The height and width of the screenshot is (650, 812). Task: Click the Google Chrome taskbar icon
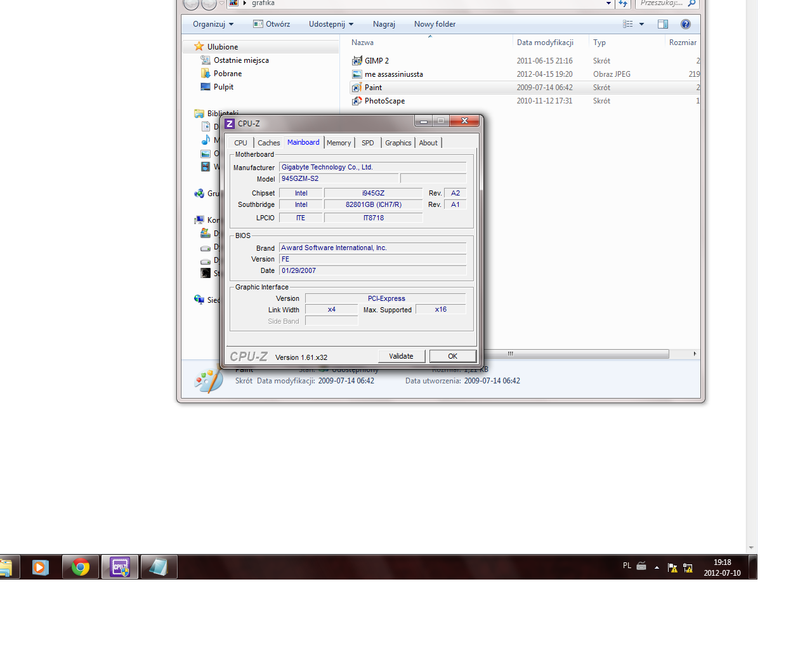[x=81, y=567]
